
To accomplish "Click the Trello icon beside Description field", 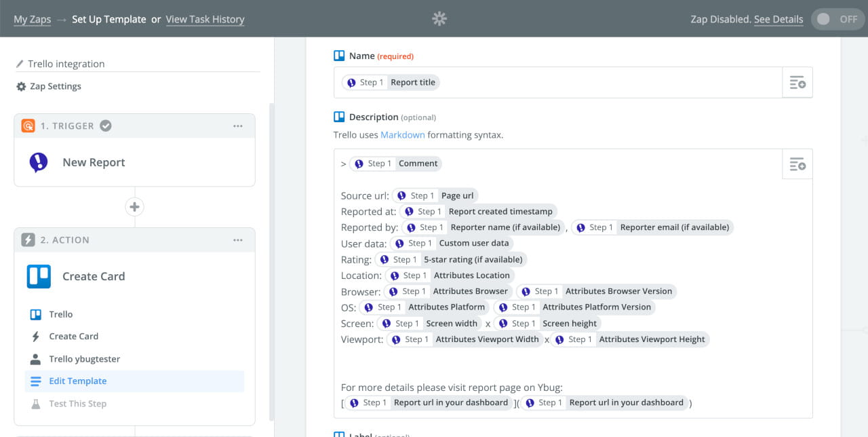I will point(339,117).
